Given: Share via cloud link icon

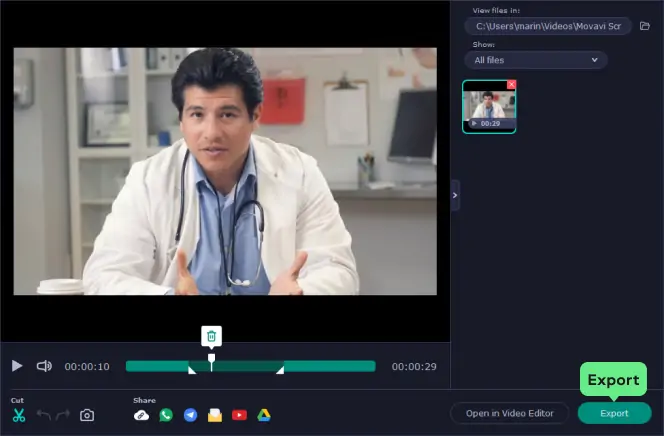Looking at the screenshot, I should [141, 415].
